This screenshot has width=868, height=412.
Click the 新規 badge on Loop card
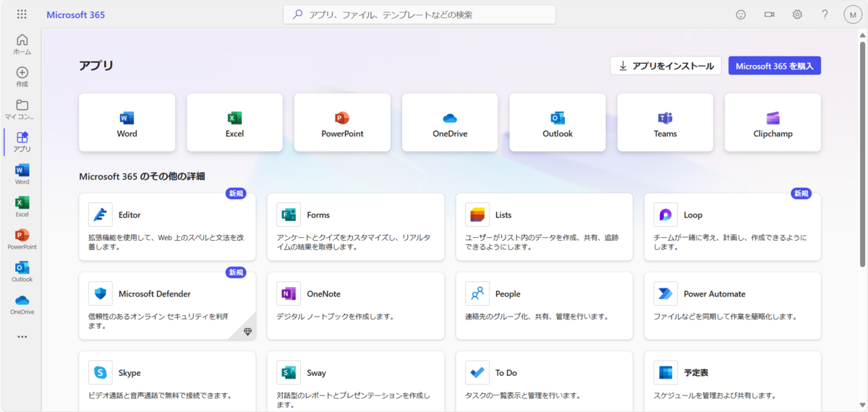click(801, 194)
